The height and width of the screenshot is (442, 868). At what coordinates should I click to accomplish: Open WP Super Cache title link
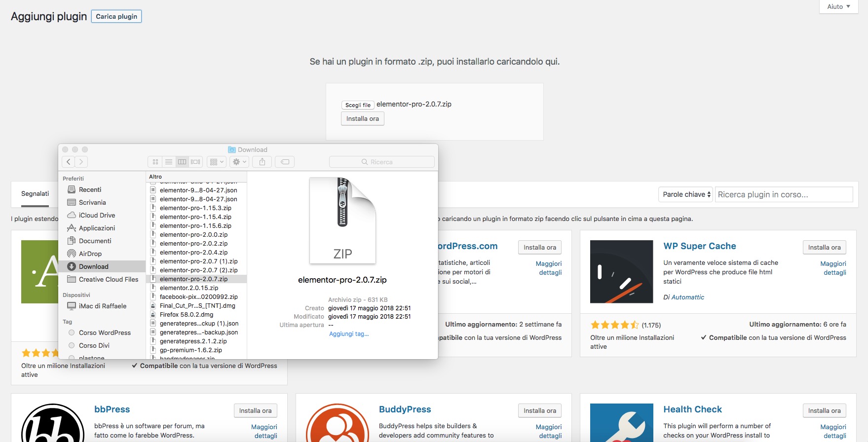click(700, 246)
